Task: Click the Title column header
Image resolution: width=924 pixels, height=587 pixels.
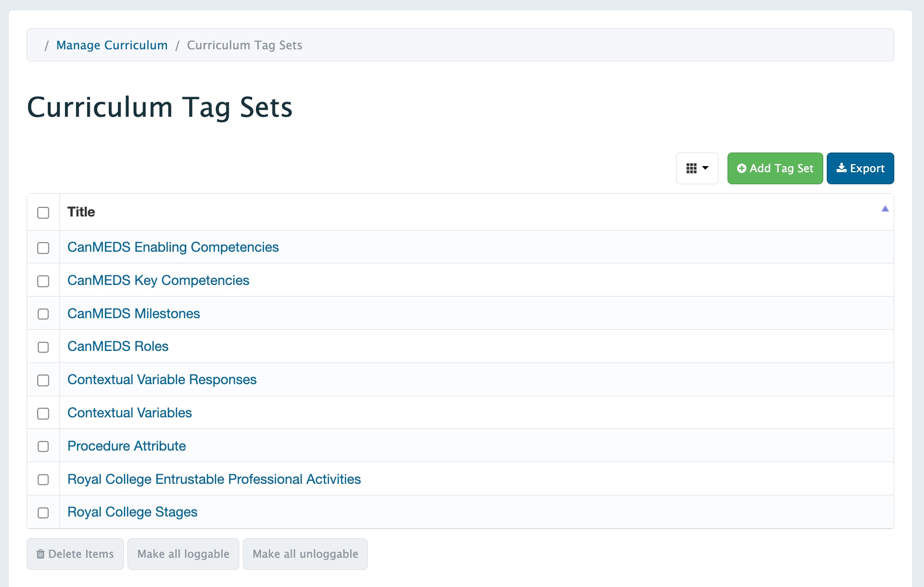Action: pos(81,212)
